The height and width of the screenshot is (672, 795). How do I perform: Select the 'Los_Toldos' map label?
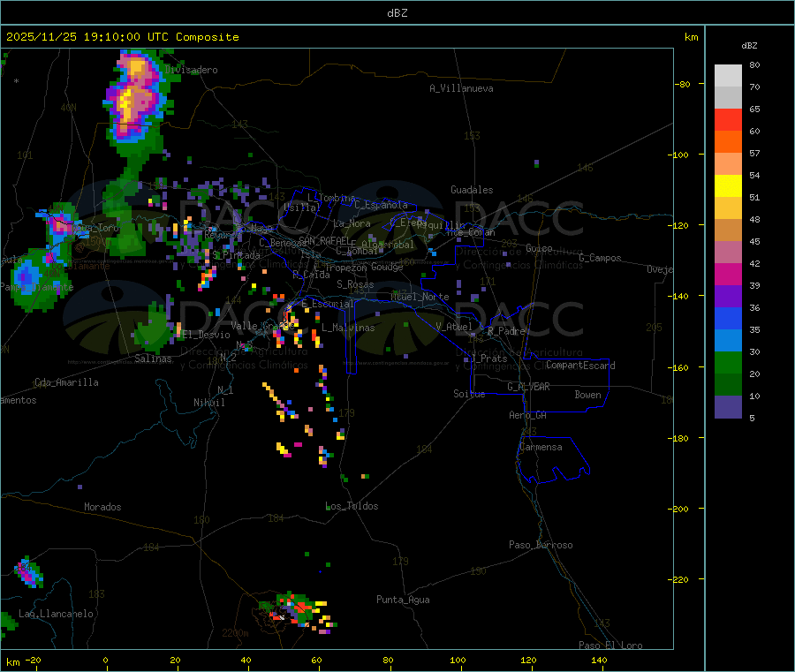[x=352, y=506]
